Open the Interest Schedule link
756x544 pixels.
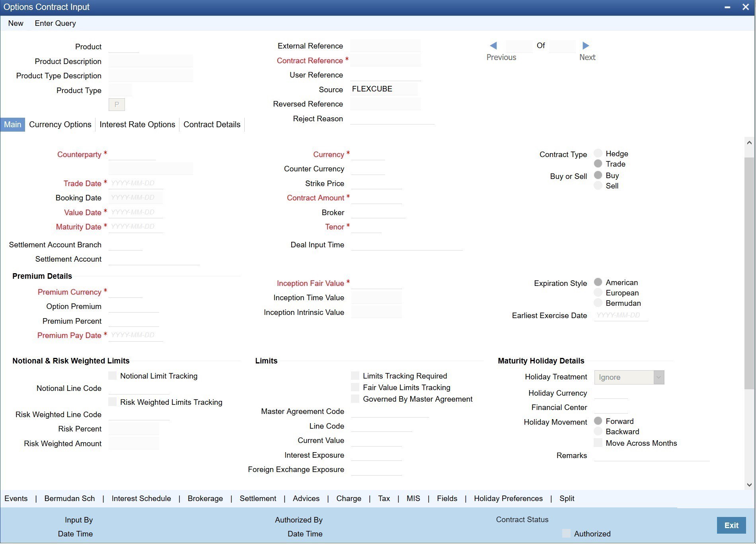point(141,498)
